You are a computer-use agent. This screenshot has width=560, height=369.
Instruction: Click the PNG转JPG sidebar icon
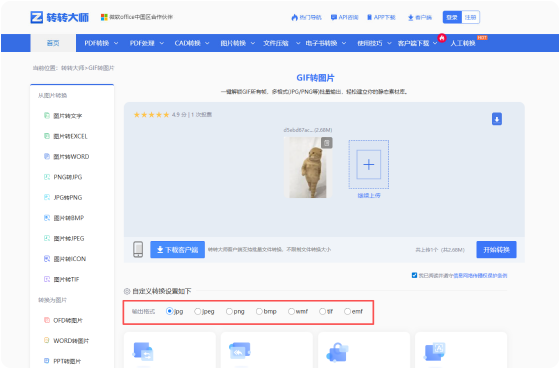[x=46, y=176]
